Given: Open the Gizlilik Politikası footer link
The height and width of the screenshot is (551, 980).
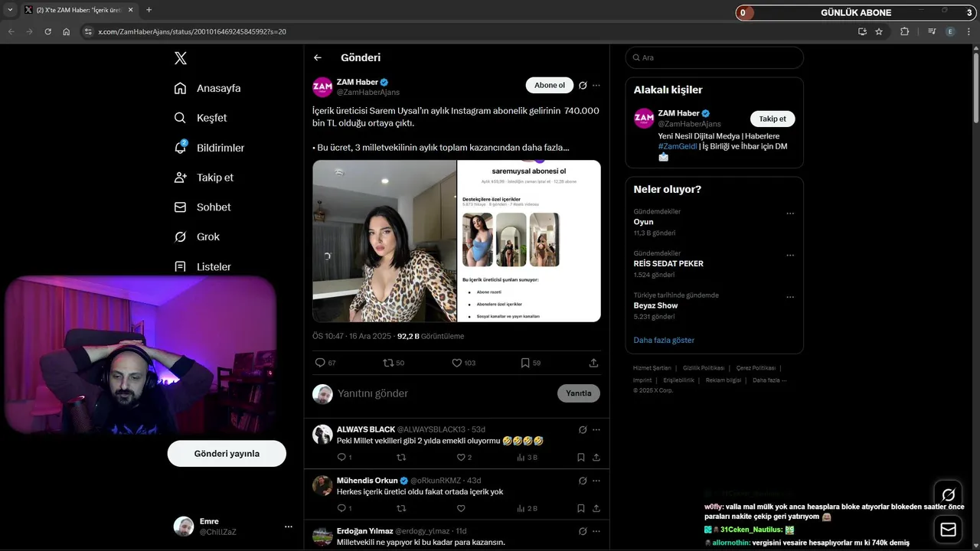Looking at the screenshot, I should [704, 368].
